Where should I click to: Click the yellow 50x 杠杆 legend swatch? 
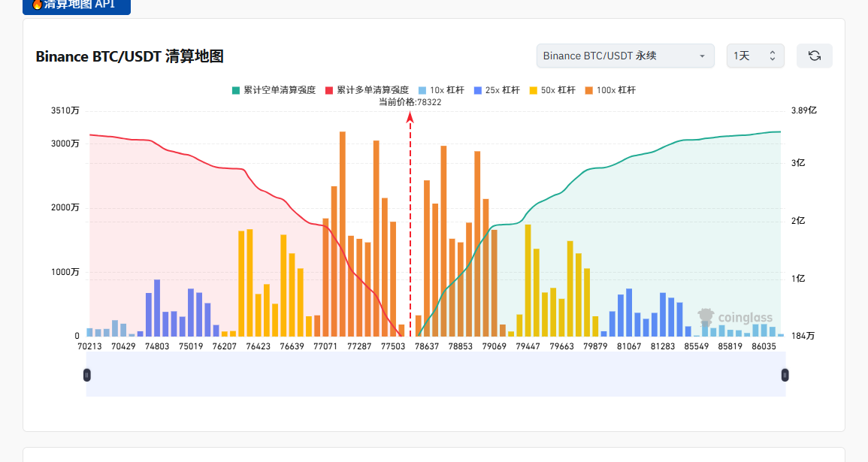[x=534, y=90]
